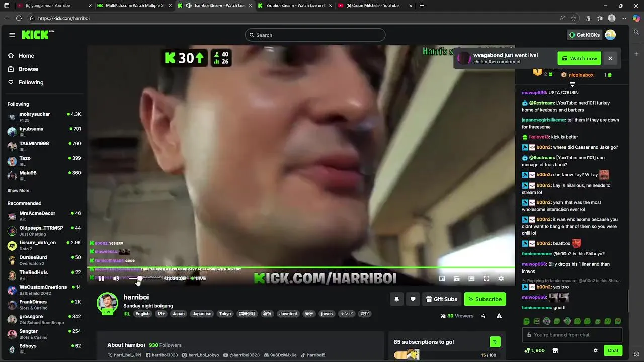This screenshot has height=362, width=644.
Task: Open recommended channel fissure_dota_en
Action: [44, 245]
